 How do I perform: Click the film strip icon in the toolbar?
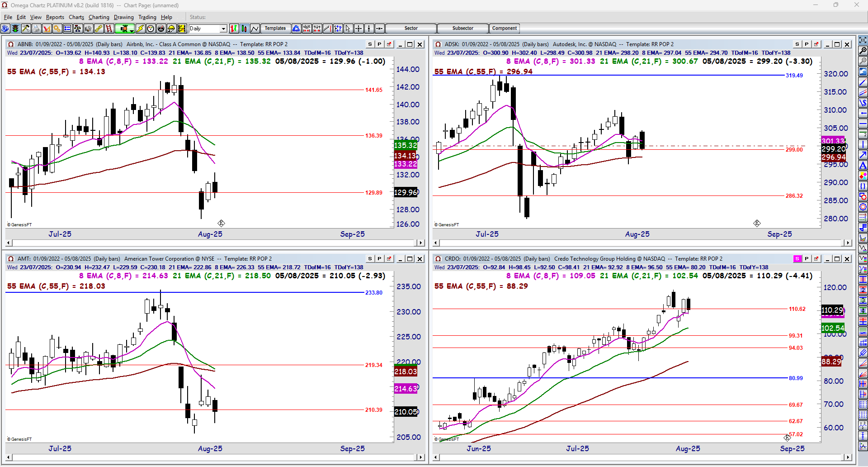point(182,29)
